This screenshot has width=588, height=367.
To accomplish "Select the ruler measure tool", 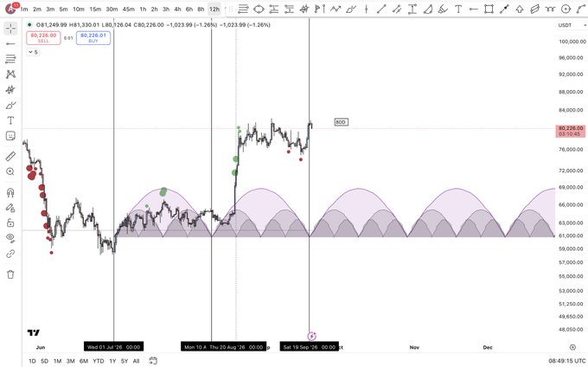I will point(10,156).
